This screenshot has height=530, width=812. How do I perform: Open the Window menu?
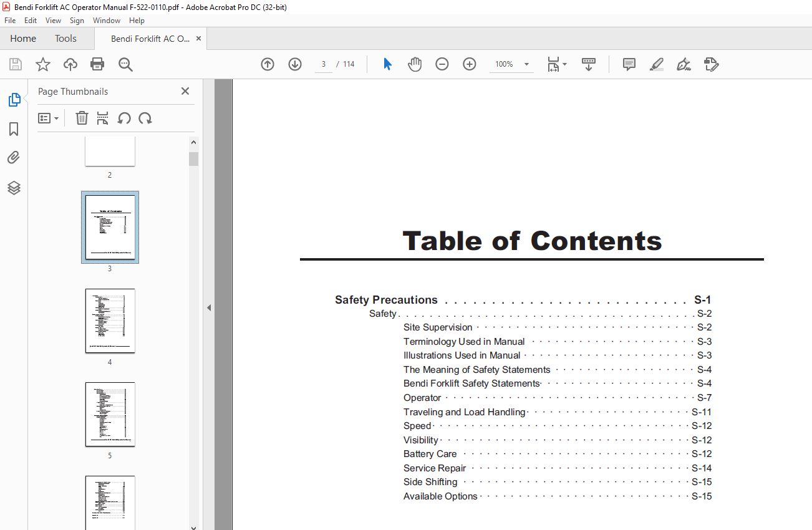coord(107,21)
